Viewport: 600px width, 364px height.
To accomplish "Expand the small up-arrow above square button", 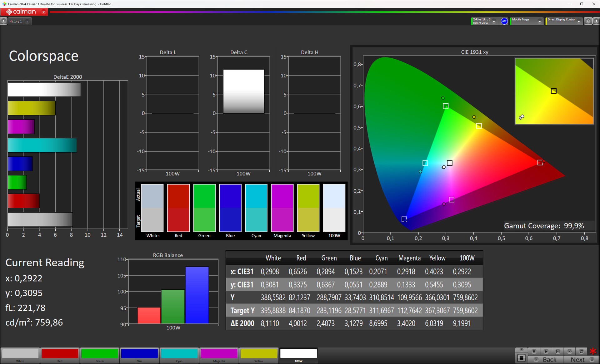I will [x=521, y=350].
